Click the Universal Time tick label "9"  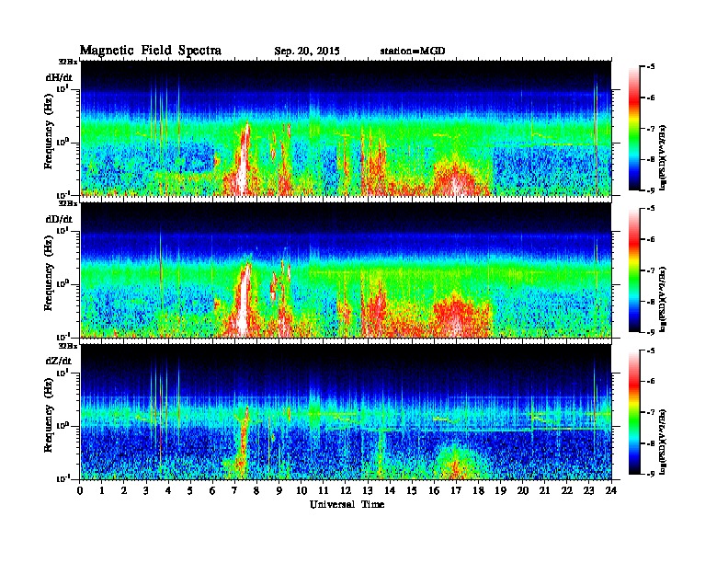tap(279, 491)
